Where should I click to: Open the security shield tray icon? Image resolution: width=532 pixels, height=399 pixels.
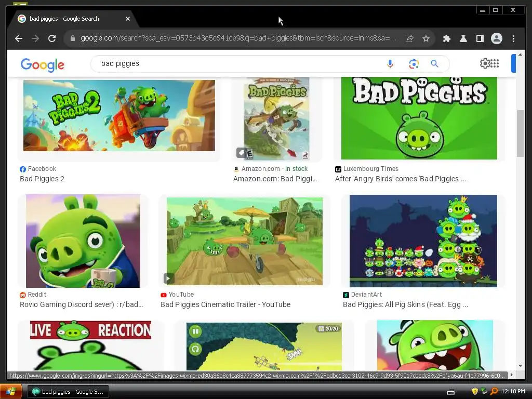point(475,392)
